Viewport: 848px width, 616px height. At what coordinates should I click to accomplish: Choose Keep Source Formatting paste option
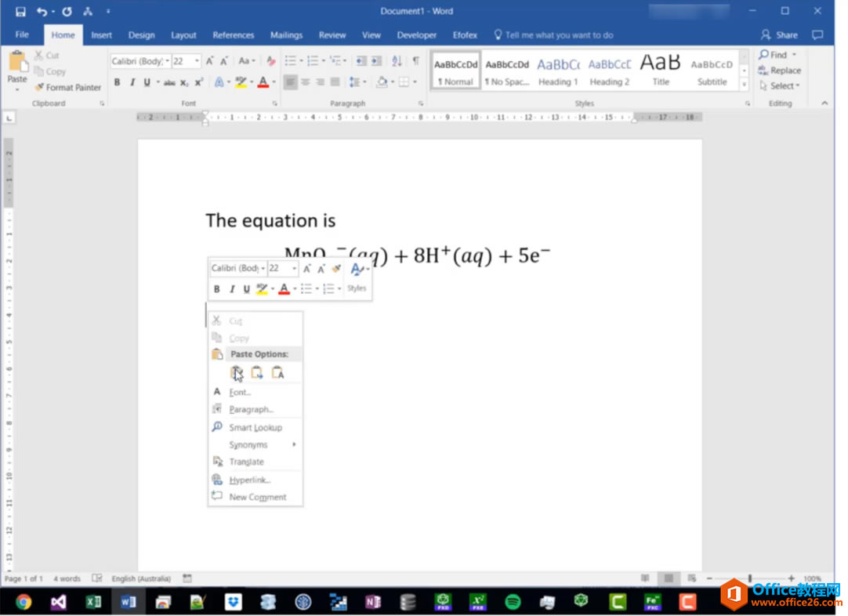[x=237, y=372]
